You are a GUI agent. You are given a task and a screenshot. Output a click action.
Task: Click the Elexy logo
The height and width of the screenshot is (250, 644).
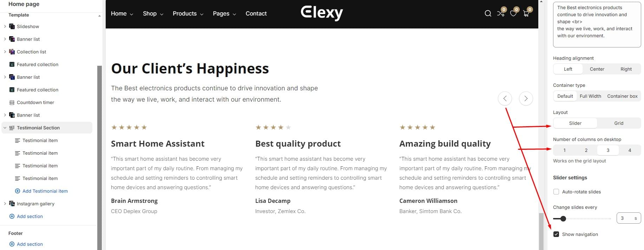pyautogui.click(x=322, y=13)
